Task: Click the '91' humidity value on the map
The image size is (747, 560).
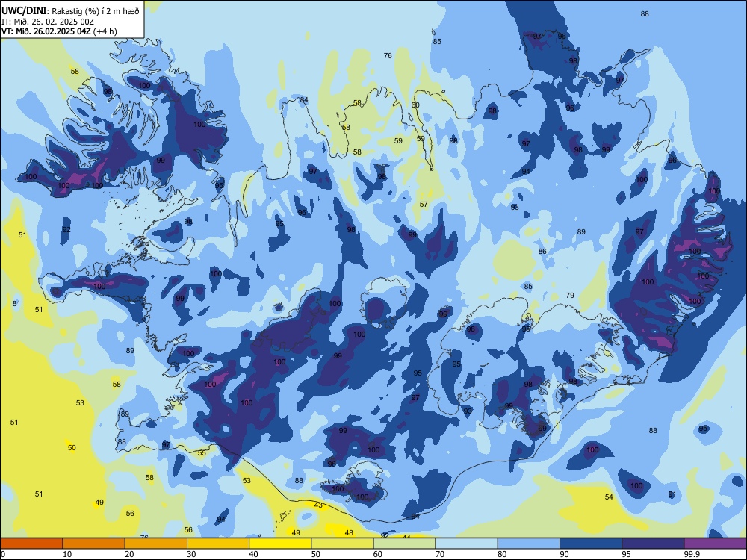Action: pyautogui.click(x=672, y=494)
